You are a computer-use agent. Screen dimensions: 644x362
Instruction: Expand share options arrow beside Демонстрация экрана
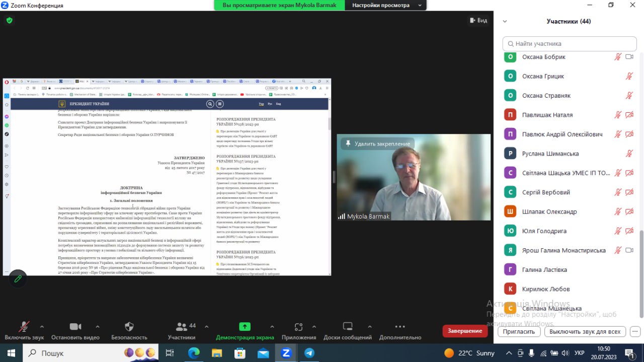pyautogui.click(x=272, y=326)
